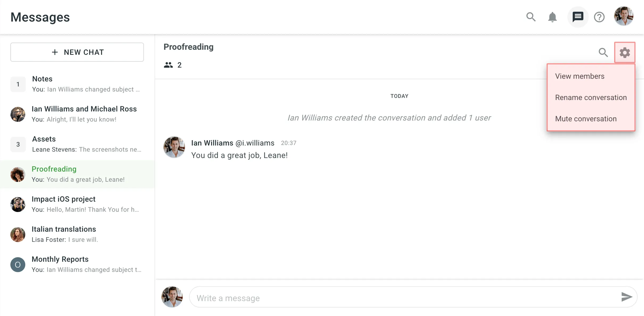Open the Notes conversation
Viewport: 644px width, 316px height.
tap(77, 84)
